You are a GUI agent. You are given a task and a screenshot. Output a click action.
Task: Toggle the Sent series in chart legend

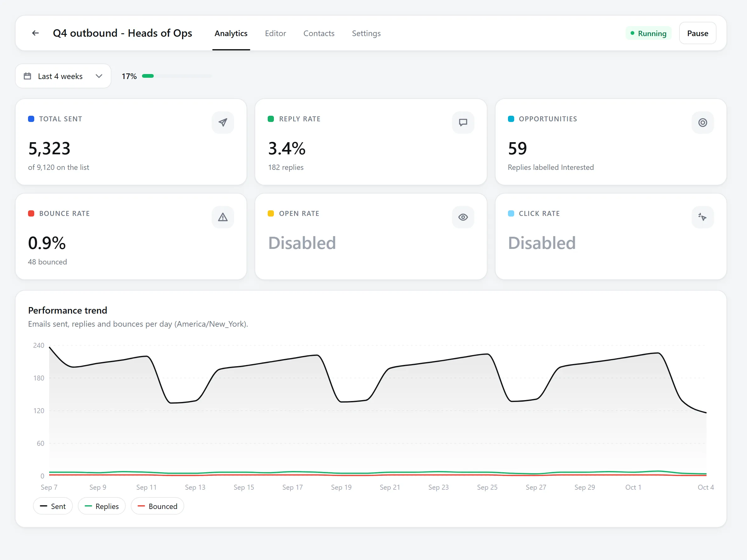[x=53, y=506]
